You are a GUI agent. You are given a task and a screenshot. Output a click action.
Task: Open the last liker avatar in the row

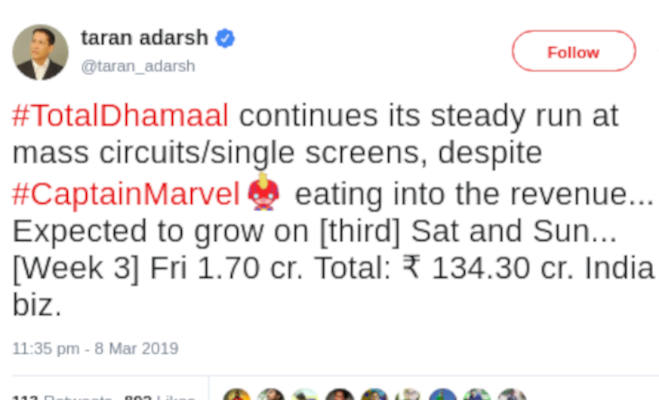[511, 396]
